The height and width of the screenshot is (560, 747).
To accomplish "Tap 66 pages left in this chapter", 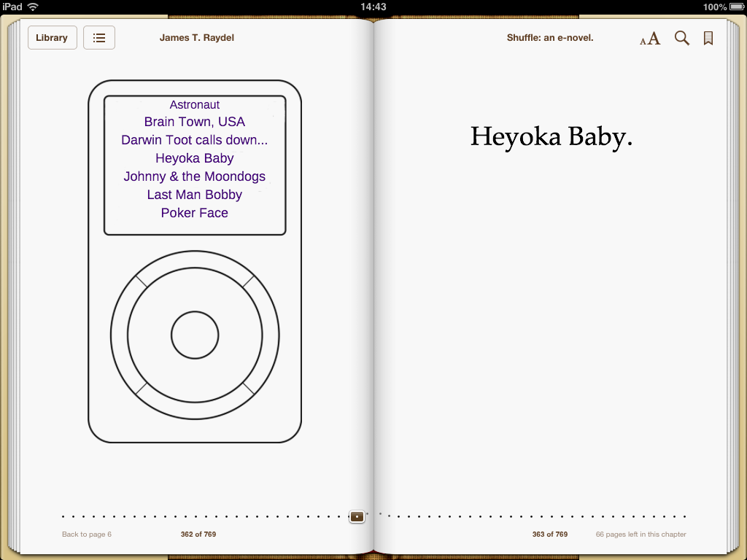I will [x=640, y=534].
